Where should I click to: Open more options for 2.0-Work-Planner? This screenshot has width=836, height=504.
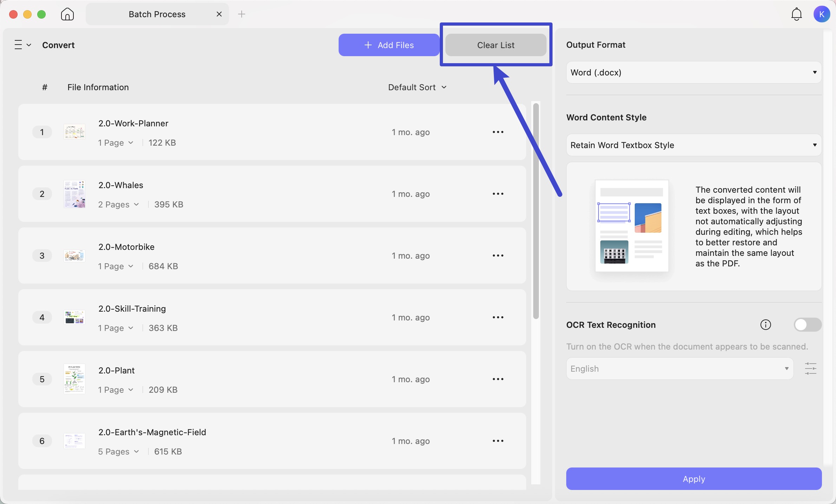pyautogui.click(x=498, y=132)
